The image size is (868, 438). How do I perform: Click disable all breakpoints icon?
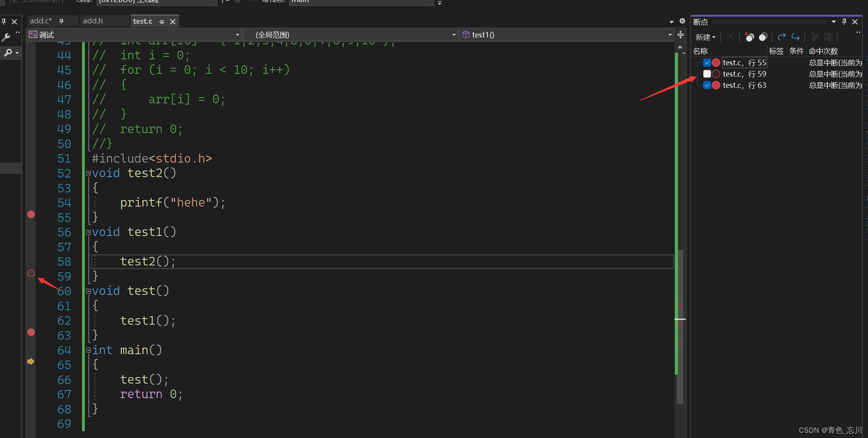pyautogui.click(x=763, y=37)
